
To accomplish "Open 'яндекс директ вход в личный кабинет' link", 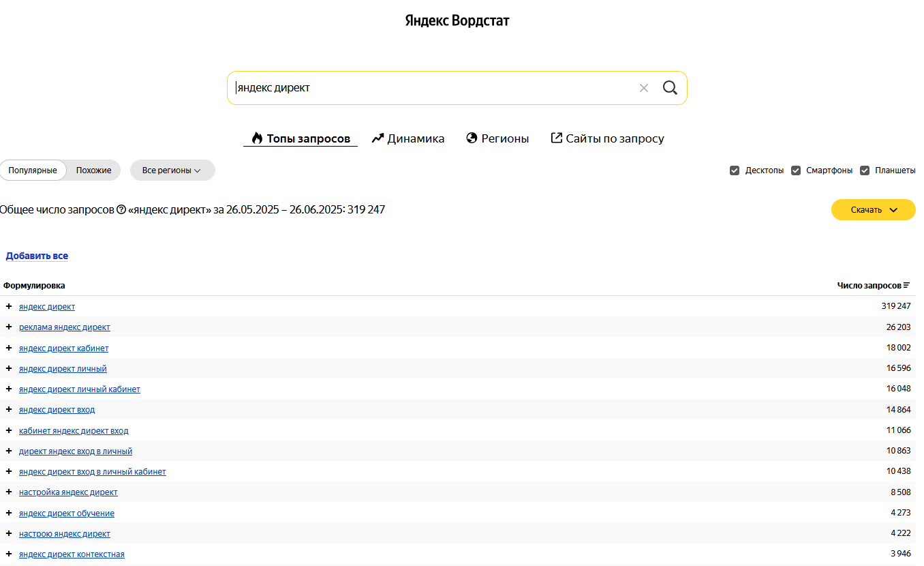I will pyautogui.click(x=93, y=471).
